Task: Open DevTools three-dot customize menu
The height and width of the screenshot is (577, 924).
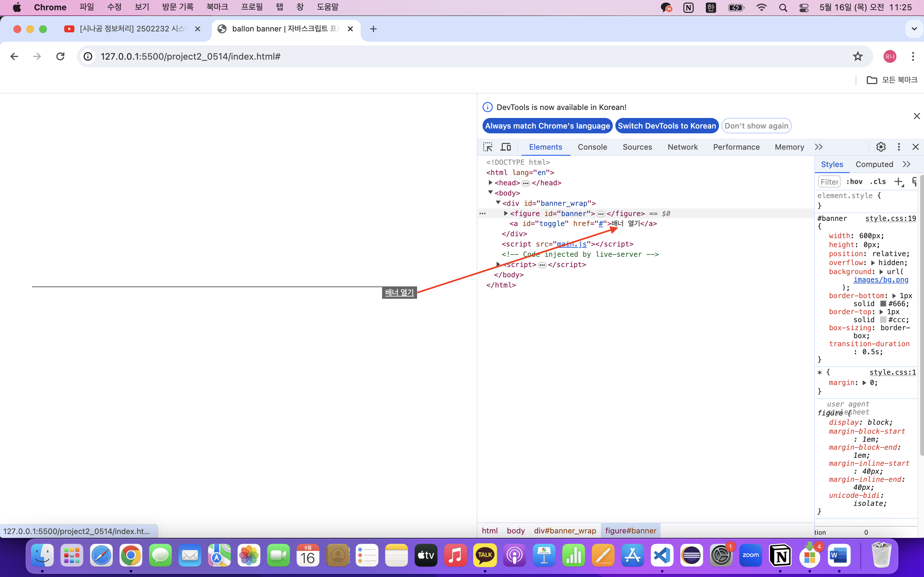Action: click(x=899, y=147)
